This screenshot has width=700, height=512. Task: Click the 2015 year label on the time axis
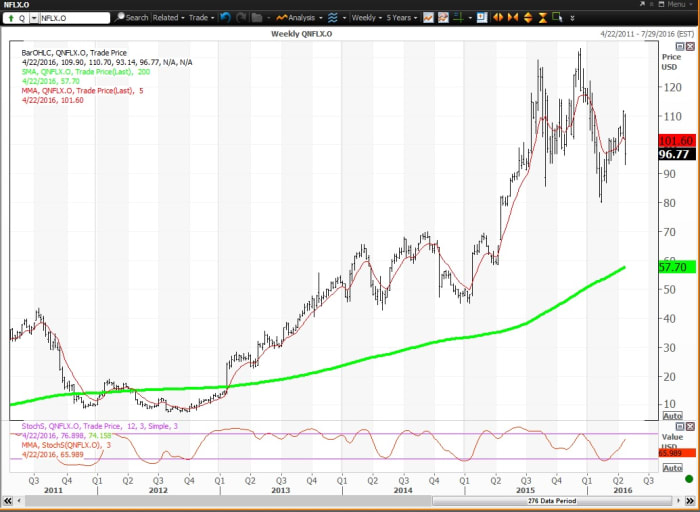pos(525,490)
